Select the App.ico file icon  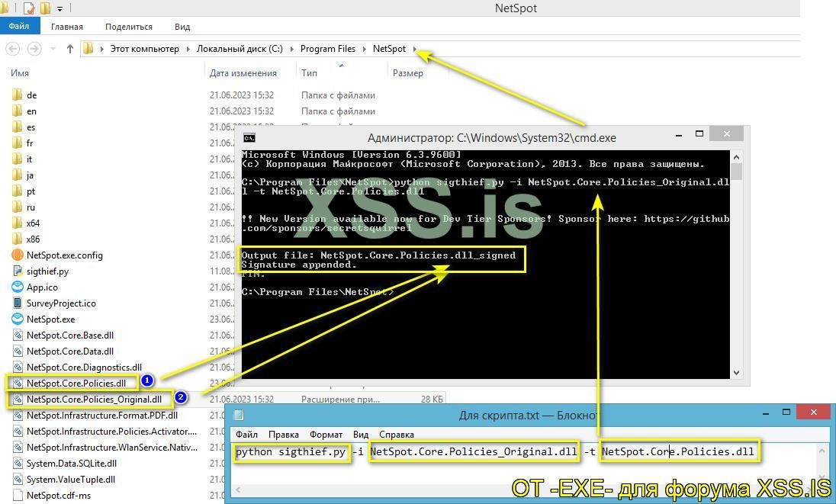click(18, 287)
